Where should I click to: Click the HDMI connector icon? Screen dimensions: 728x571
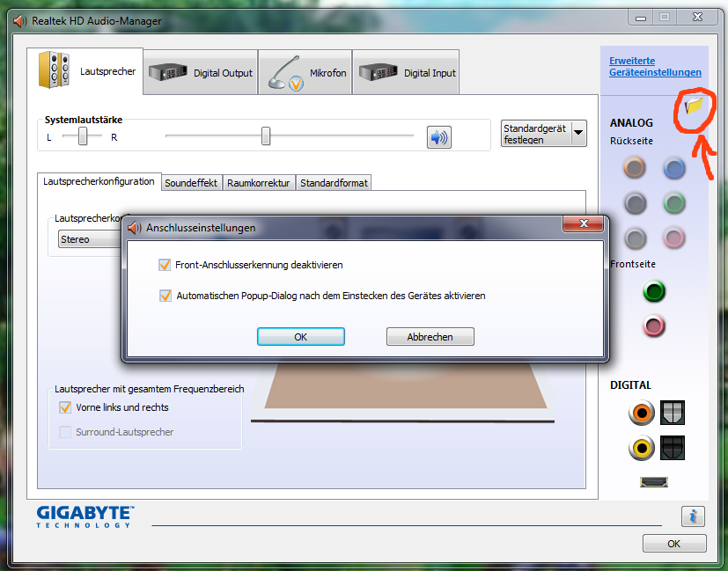(x=654, y=482)
